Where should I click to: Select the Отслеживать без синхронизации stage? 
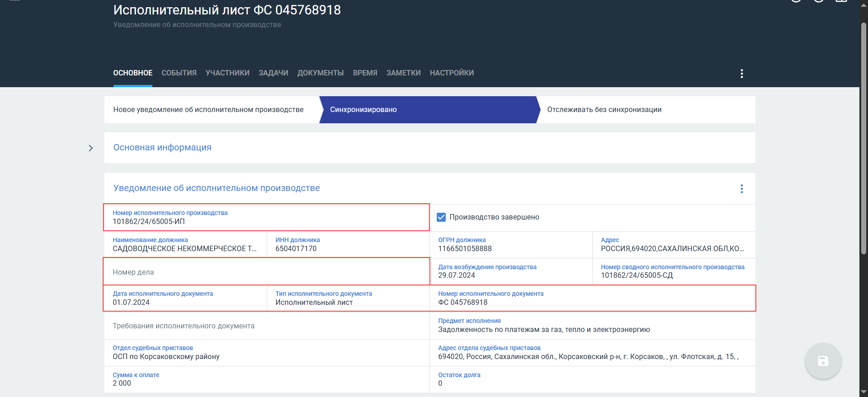[x=604, y=110]
